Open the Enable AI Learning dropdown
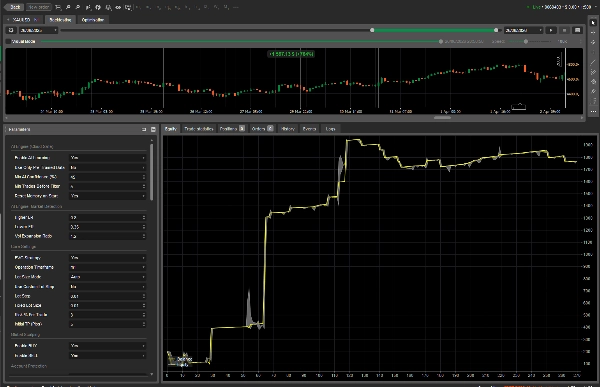Screen dimensions: 600x387 tap(108, 158)
